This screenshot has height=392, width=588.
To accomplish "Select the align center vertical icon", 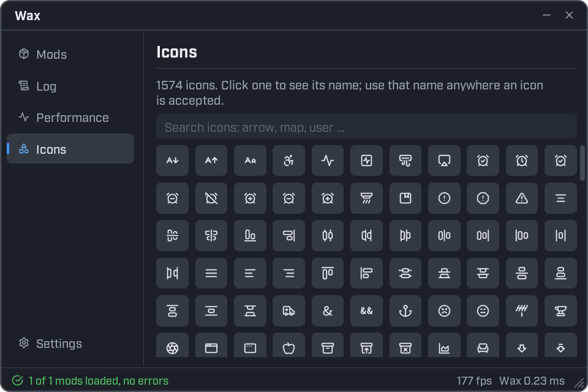I will 211,236.
